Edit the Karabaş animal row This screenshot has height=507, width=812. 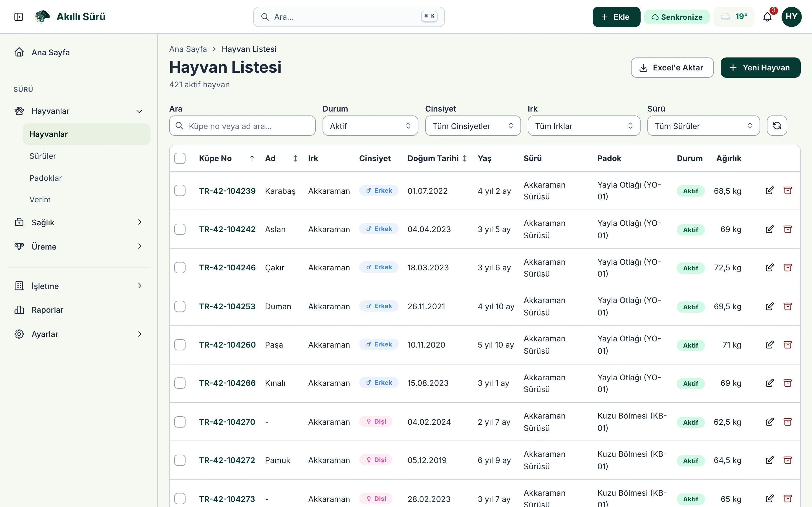click(x=769, y=190)
